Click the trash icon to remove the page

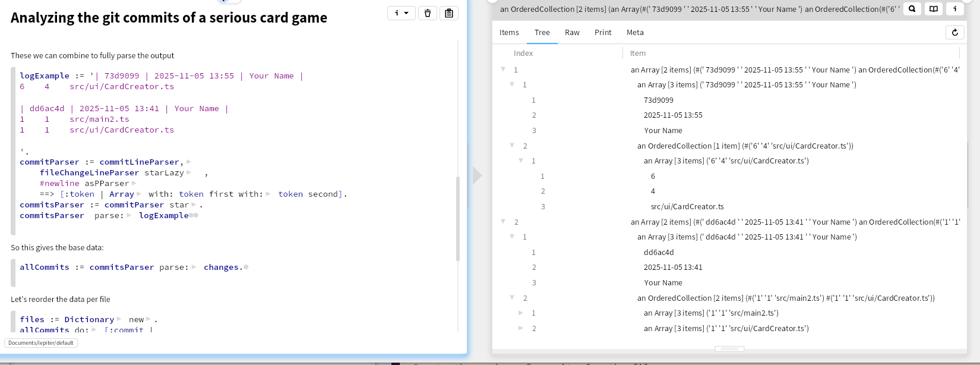(428, 13)
